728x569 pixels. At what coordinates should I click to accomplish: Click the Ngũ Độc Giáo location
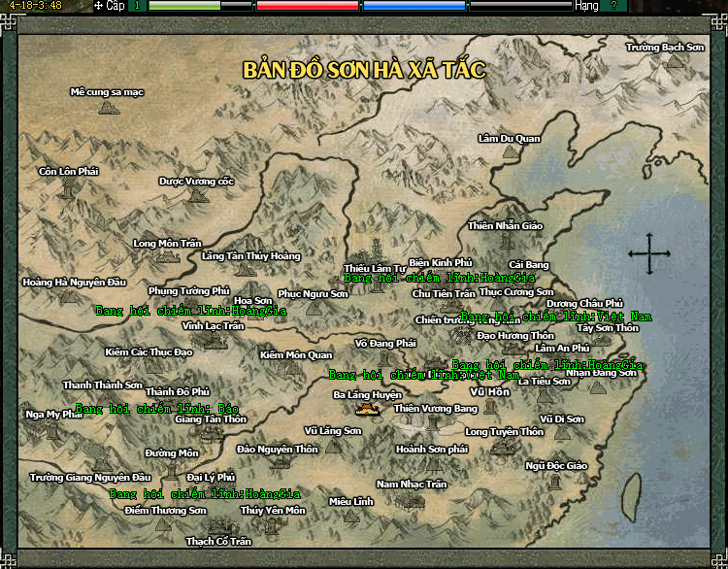556,466
